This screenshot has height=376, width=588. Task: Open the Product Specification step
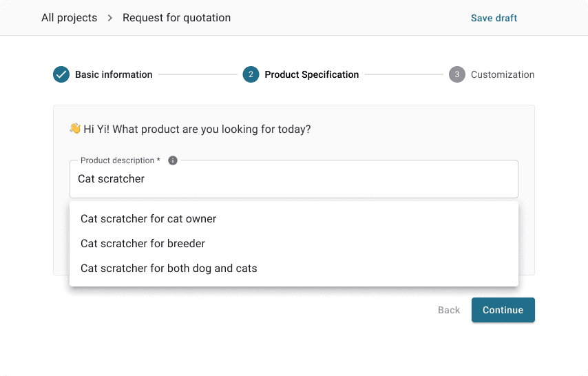[x=312, y=74]
